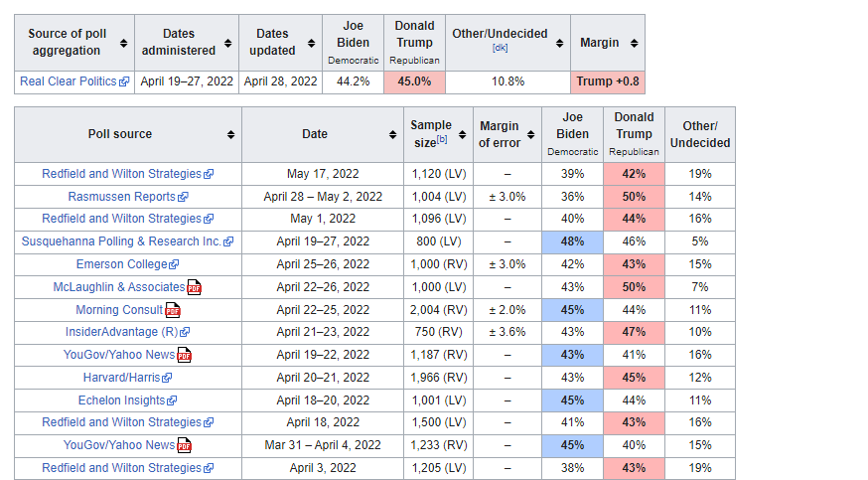Sort poll table by Sample size arrows
868x480 pixels.
[459, 135]
